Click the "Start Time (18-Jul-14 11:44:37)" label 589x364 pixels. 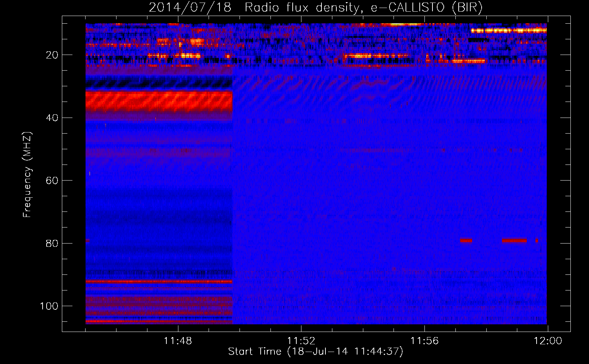point(316,352)
